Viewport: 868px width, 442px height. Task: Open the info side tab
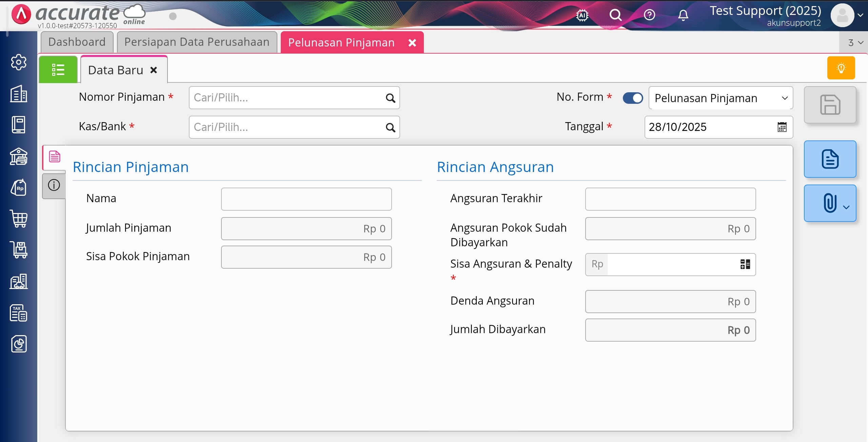(54, 185)
